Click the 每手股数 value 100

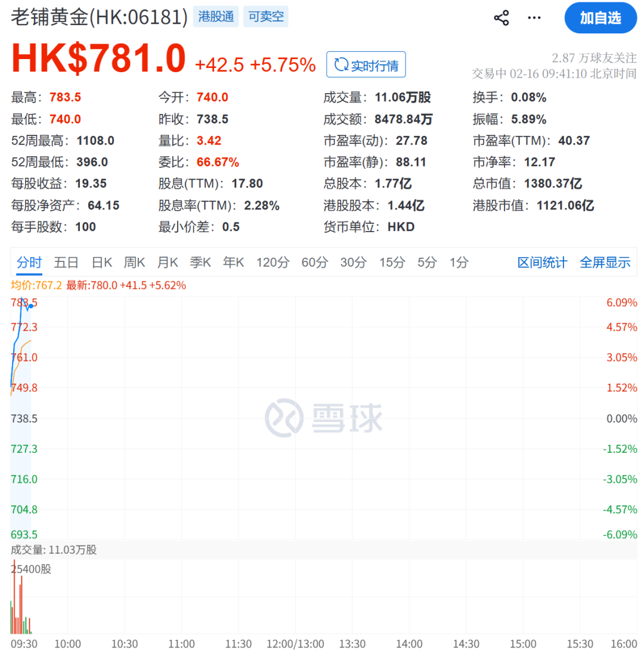click(x=85, y=227)
